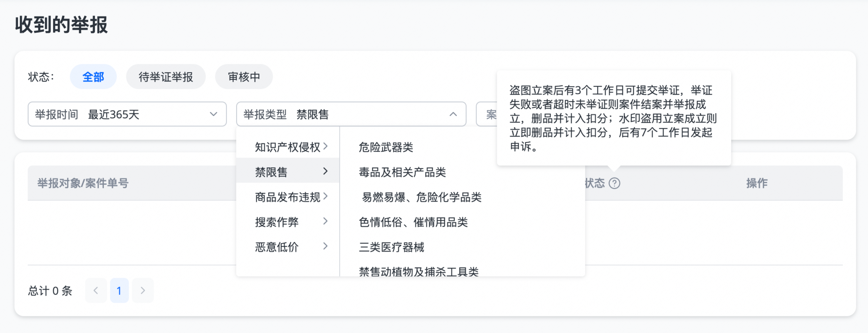Click the 操作 column header
Viewport: 868px width, 333px height.
pyautogui.click(x=757, y=183)
